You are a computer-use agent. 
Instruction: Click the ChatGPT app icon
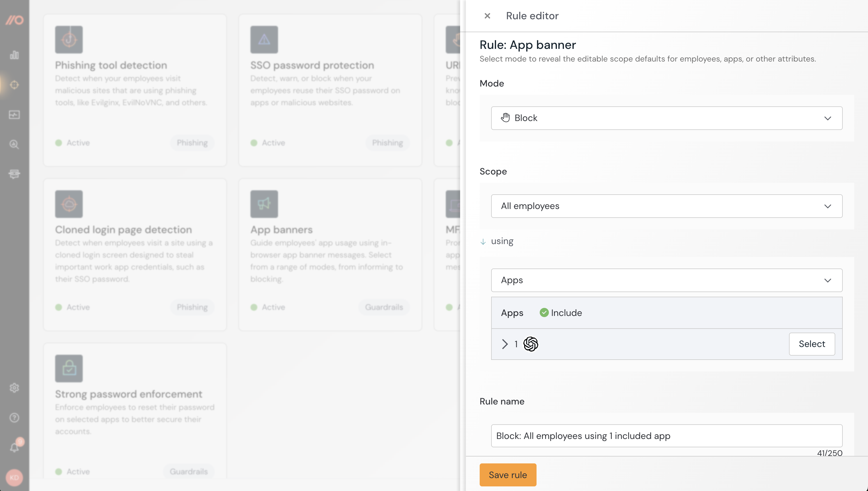pyautogui.click(x=531, y=344)
